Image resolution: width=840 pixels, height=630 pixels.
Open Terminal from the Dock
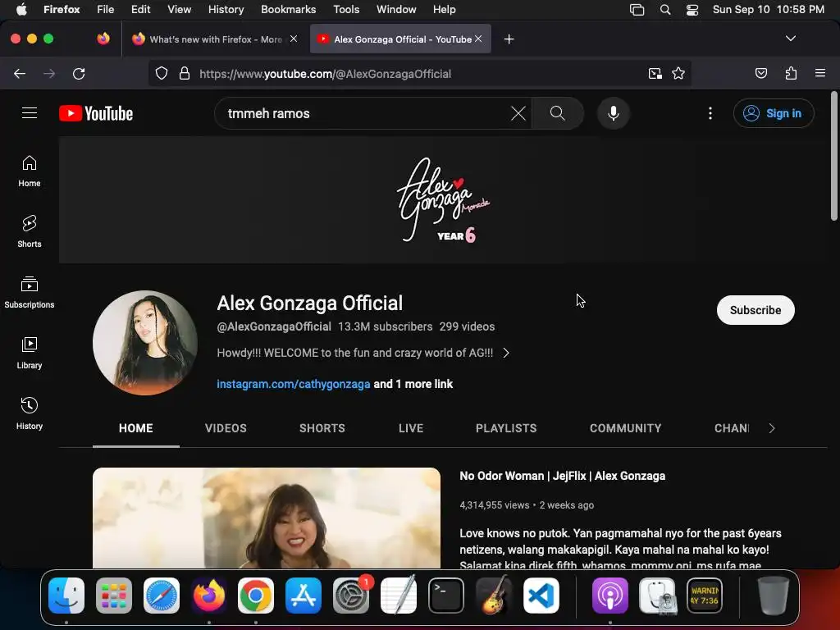click(x=445, y=596)
